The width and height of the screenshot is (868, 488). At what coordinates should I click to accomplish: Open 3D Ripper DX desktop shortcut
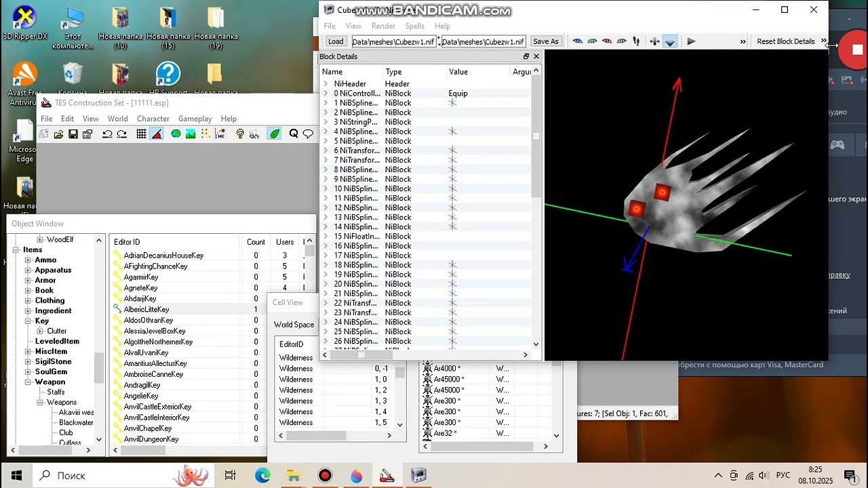[25, 22]
